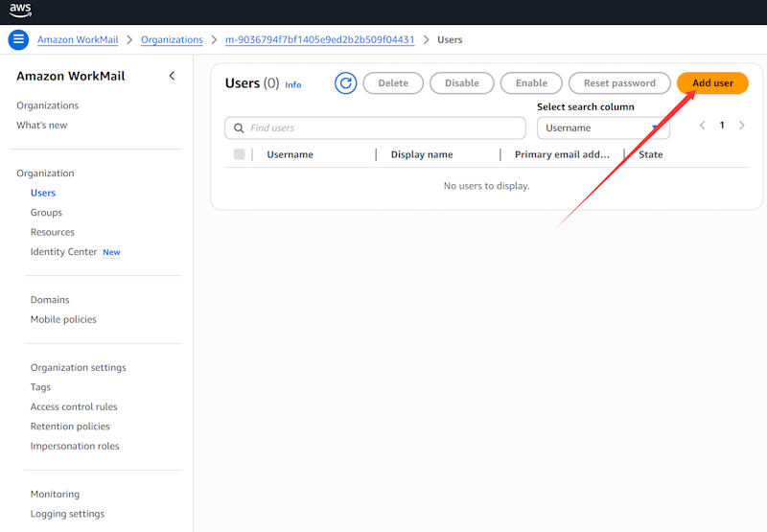Open Access control rules in sidebar

tap(74, 407)
